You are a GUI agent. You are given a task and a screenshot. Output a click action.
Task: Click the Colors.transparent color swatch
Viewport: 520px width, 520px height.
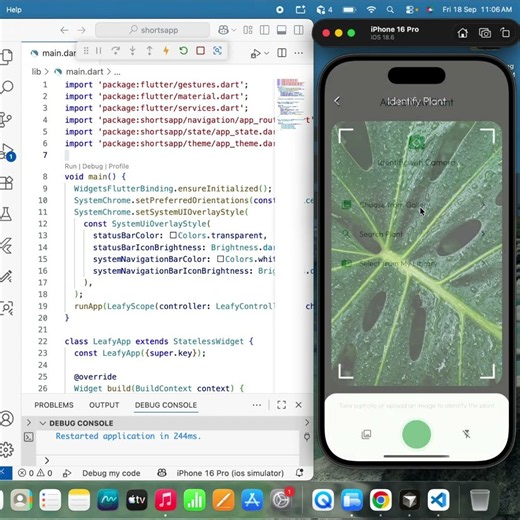click(x=173, y=235)
